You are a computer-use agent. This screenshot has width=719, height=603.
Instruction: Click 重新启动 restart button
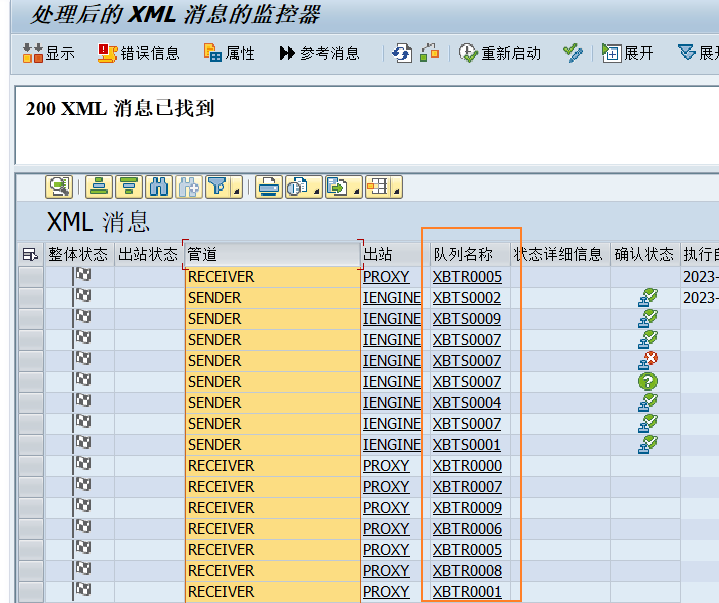(500, 53)
